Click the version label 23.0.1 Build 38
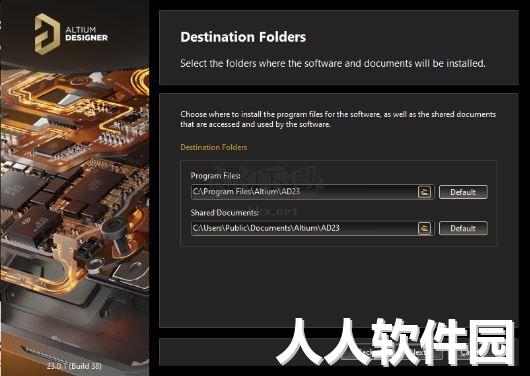The width and height of the screenshot is (530, 376). [x=74, y=366]
